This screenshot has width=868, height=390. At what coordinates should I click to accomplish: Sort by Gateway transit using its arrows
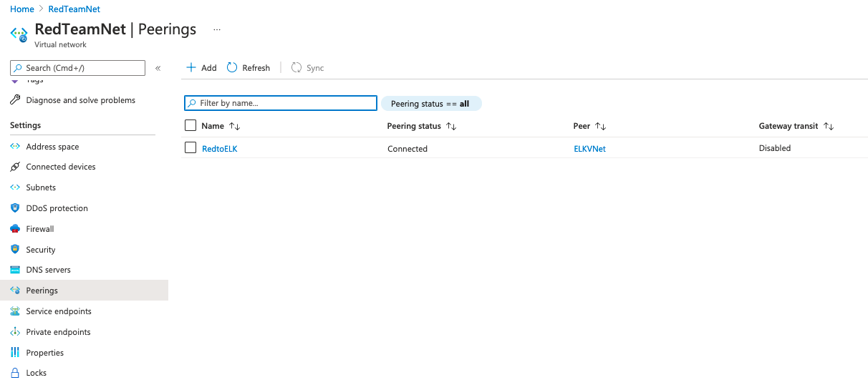[829, 126]
